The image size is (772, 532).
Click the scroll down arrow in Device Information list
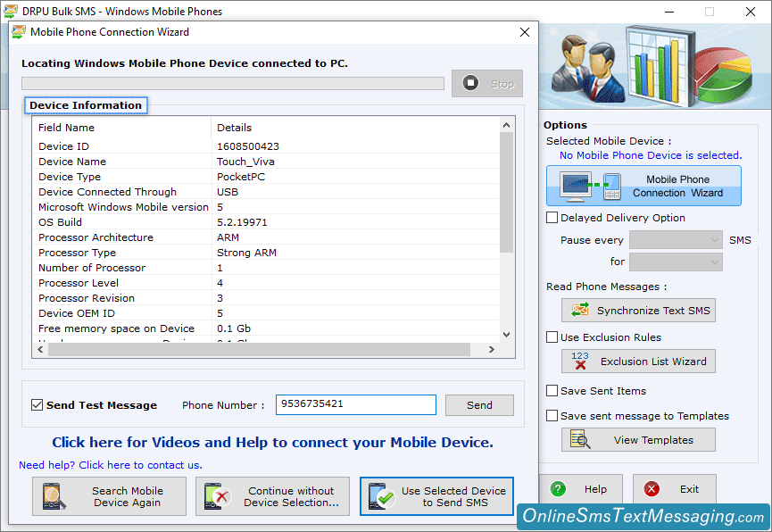tap(507, 335)
